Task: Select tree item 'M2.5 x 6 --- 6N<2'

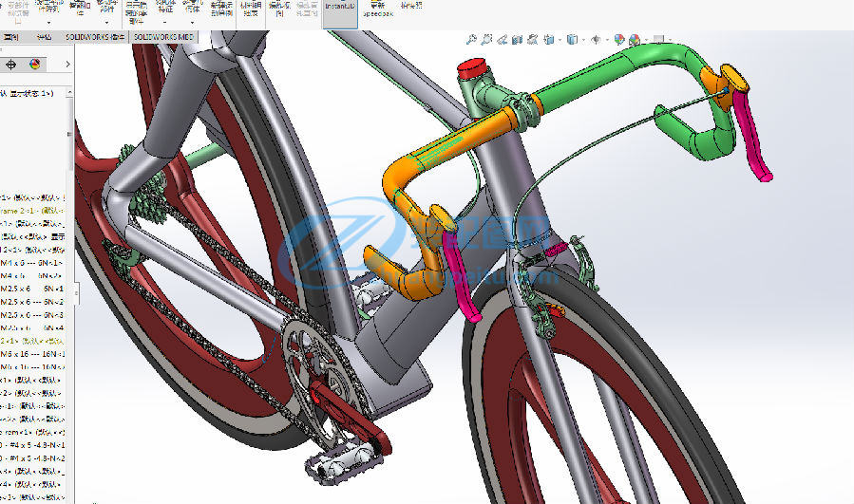Action: (x=31, y=302)
